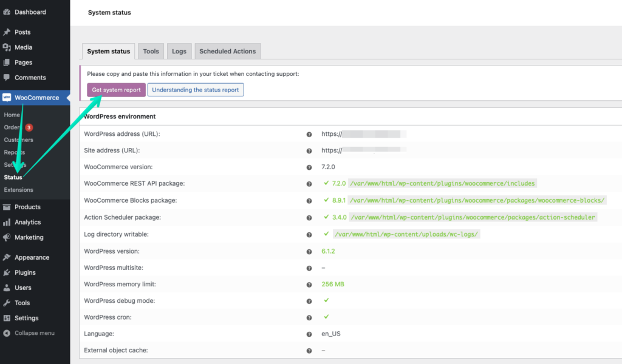Viewport: 622px width, 364px height.
Task: Click the Settings sliders icon
Action: (7, 318)
